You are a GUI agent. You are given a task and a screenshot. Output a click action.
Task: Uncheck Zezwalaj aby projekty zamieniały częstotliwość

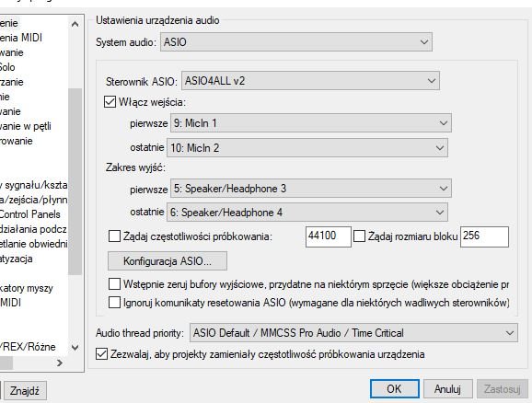[102, 354]
